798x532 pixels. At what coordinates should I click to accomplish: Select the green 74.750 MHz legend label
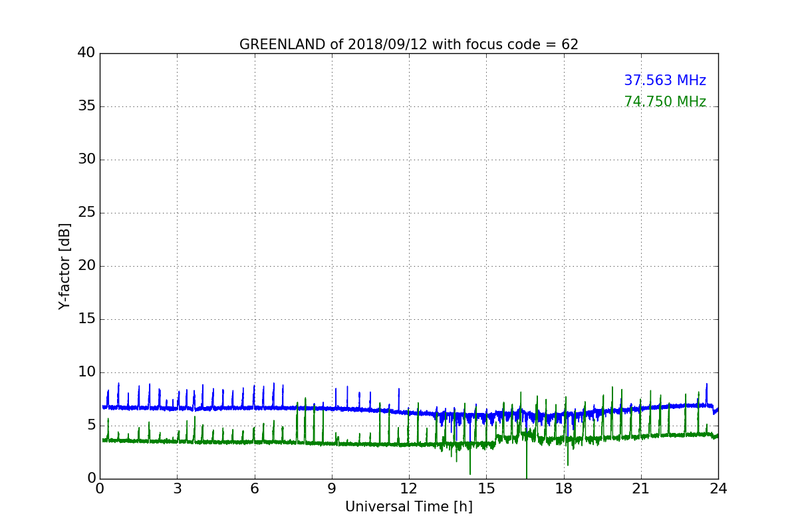point(665,102)
